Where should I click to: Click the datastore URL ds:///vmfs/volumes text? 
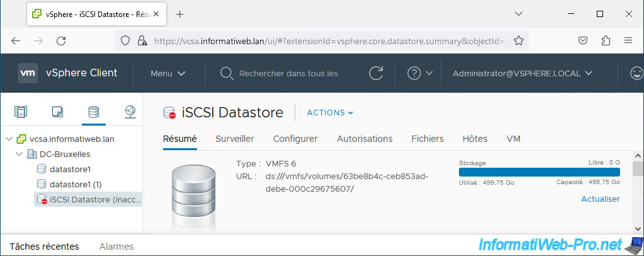click(x=347, y=182)
